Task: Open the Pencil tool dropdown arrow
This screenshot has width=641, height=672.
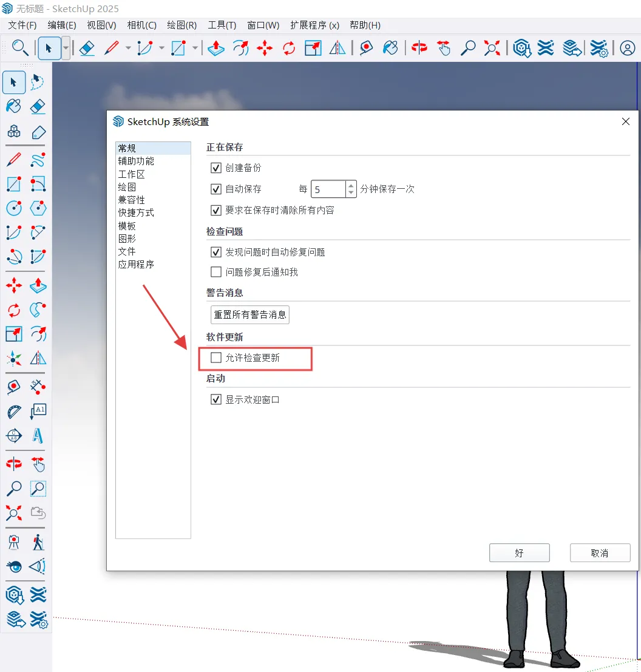Action: (x=128, y=47)
